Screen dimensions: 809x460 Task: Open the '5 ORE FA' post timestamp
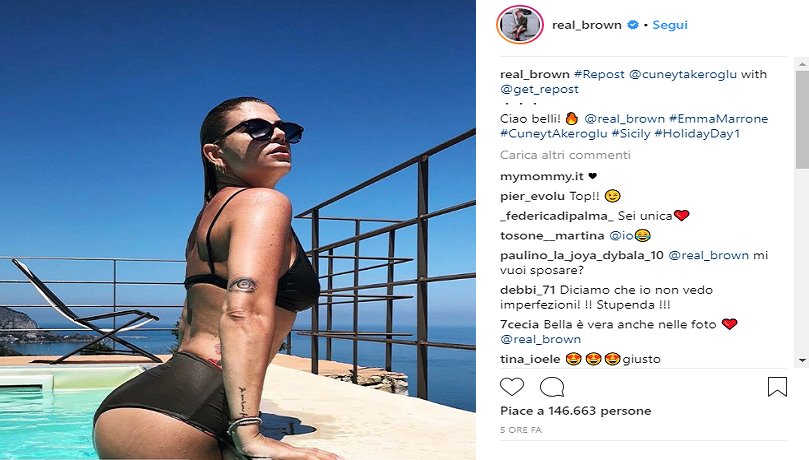[521, 430]
